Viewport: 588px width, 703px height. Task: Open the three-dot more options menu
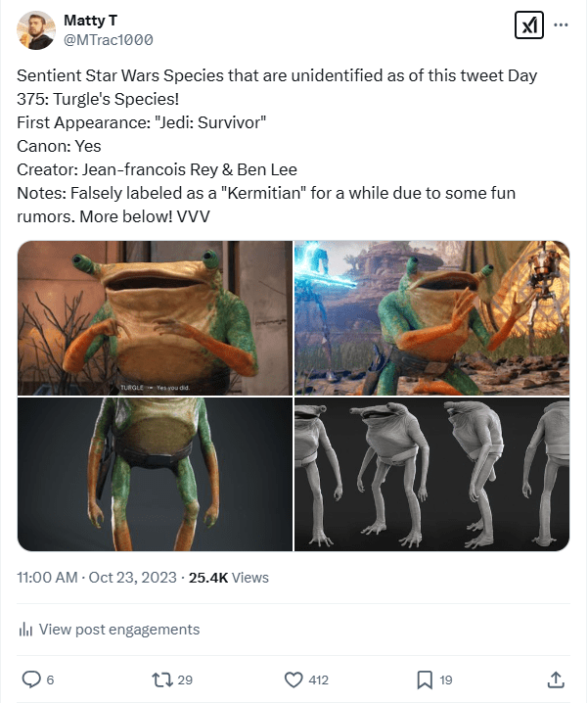tap(561, 25)
